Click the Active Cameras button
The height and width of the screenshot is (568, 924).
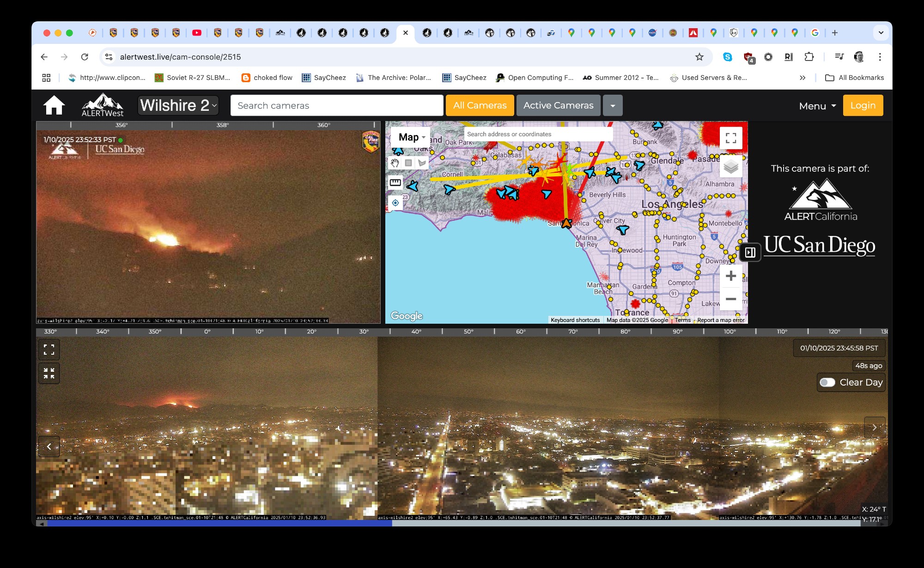coord(558,105)
